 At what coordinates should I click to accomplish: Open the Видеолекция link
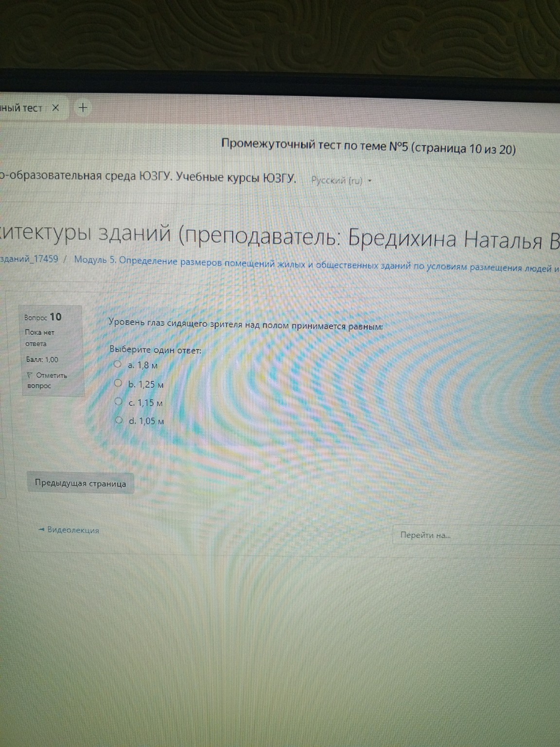point(72,531)
